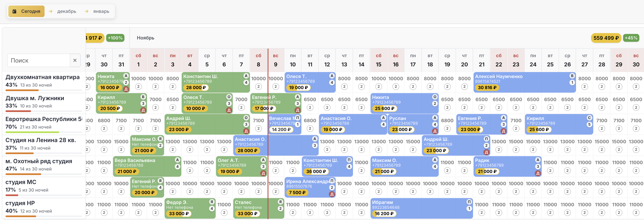The height and width of the screenshot is (221, 644).
Task: Jump to январь month
Action: [x=101, y=11]
